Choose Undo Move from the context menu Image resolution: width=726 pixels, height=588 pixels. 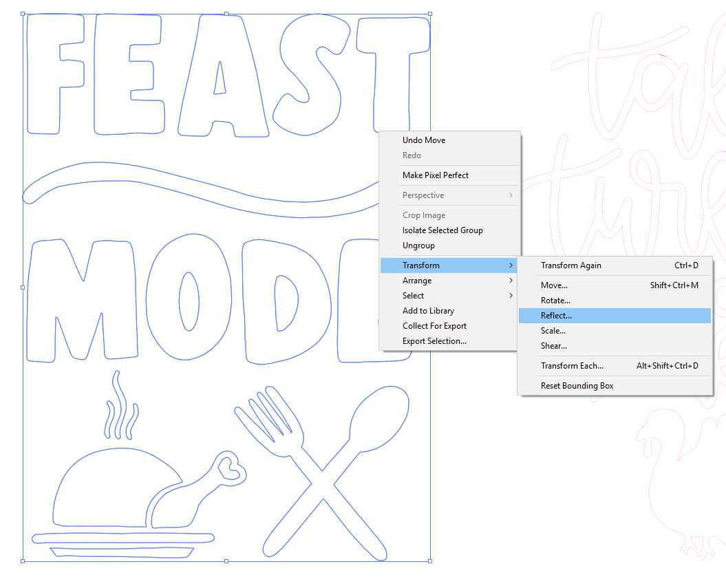pyautogui.click(x=424, y=140)
